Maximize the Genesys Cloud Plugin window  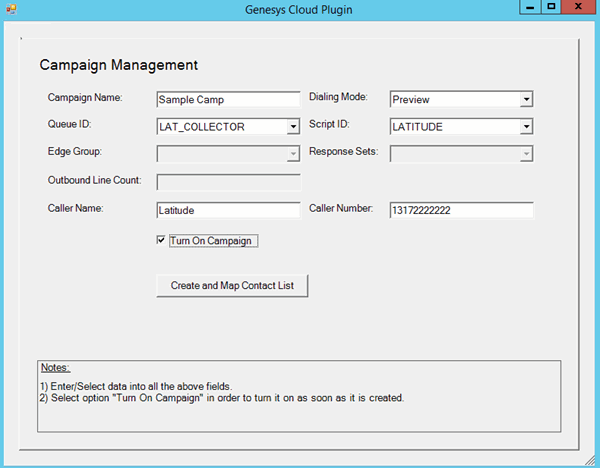coord(550,7)
